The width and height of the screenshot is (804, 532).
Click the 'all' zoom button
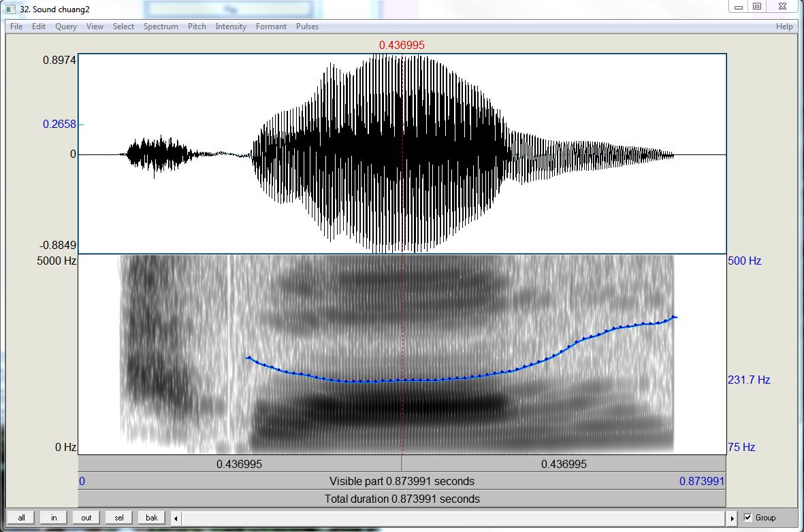pos(22,518)
